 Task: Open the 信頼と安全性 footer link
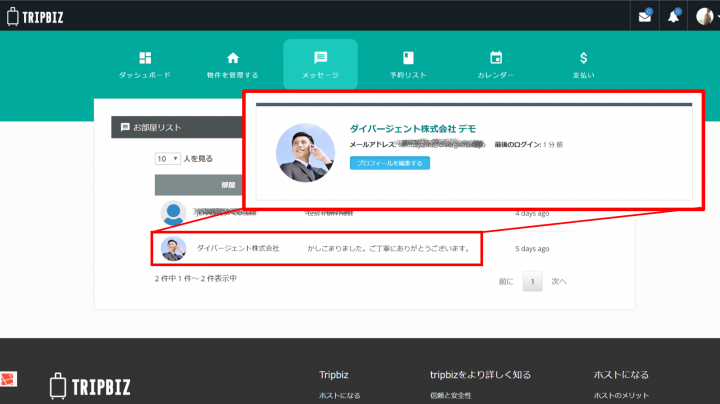[450, 395]
